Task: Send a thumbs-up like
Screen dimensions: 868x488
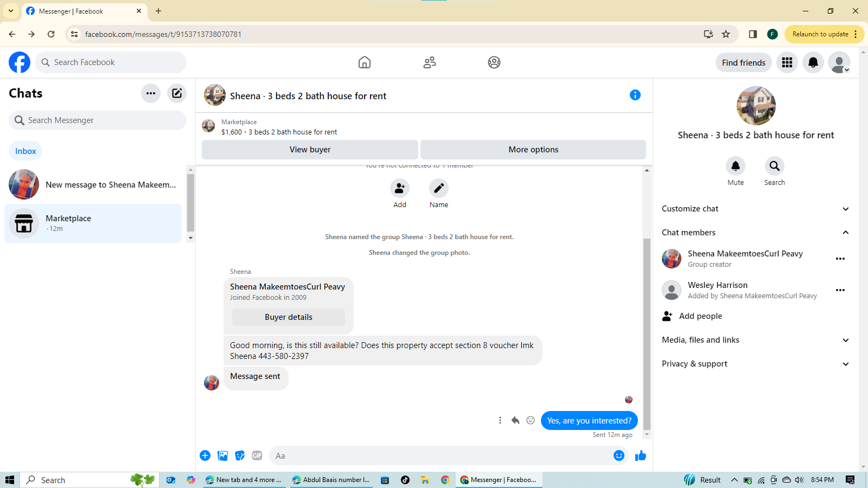Action: [641, 455]
